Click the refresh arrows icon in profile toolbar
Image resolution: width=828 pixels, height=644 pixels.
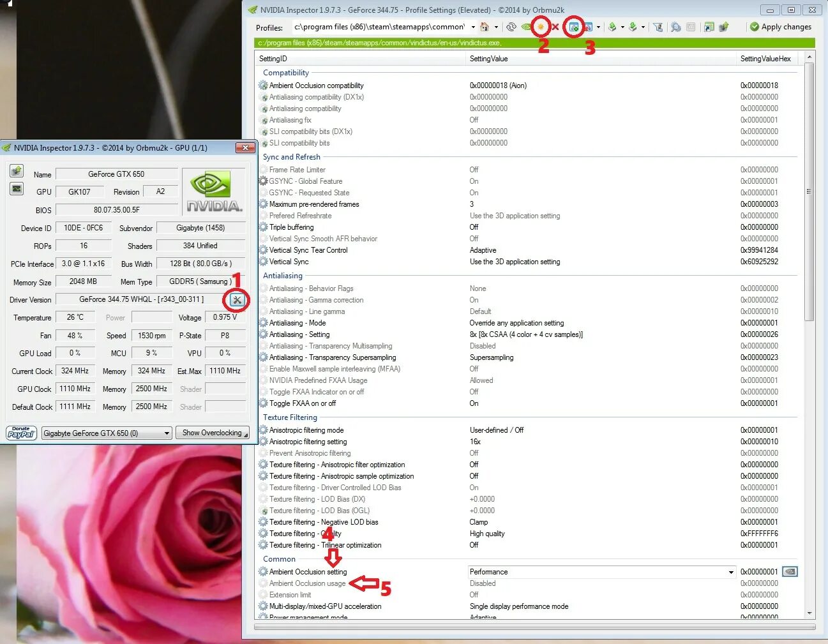[511, 27]
